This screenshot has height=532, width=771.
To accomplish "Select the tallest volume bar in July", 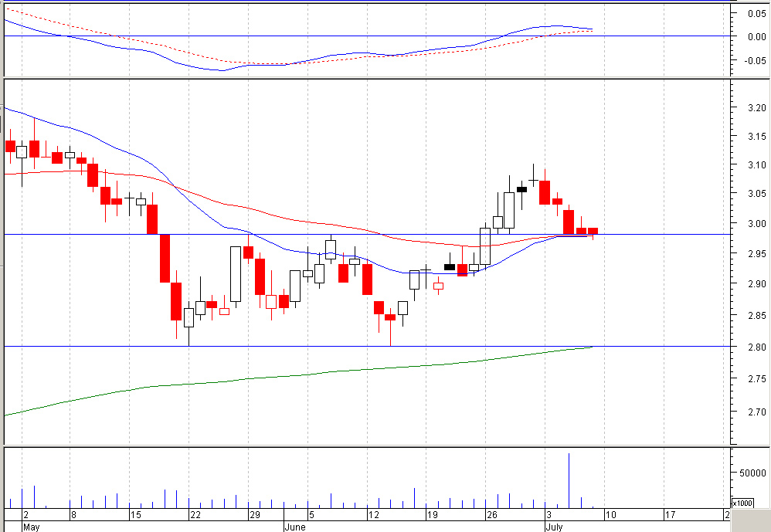I will pyautogui.click(x=569, y=480).
